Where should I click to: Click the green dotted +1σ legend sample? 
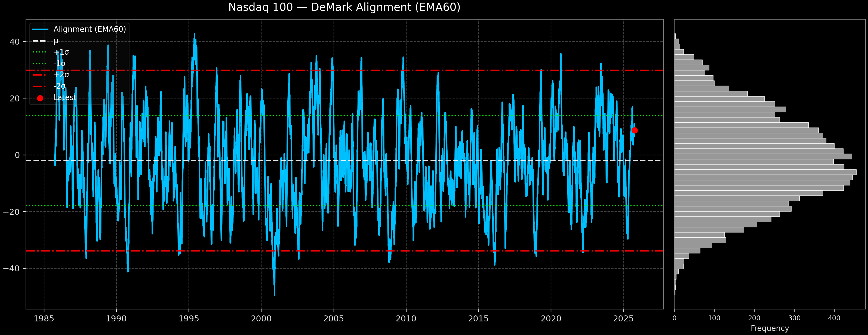click(x=40, y=52)
